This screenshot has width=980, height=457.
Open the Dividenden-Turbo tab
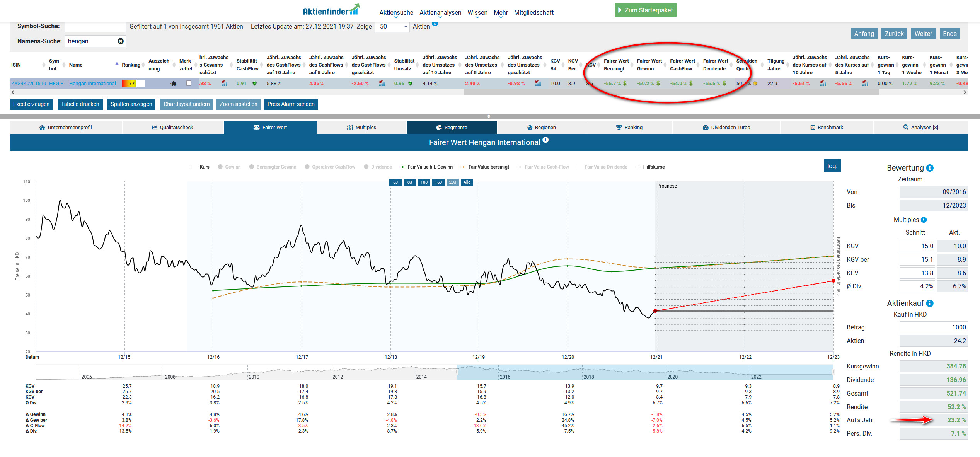pos(726,127)
